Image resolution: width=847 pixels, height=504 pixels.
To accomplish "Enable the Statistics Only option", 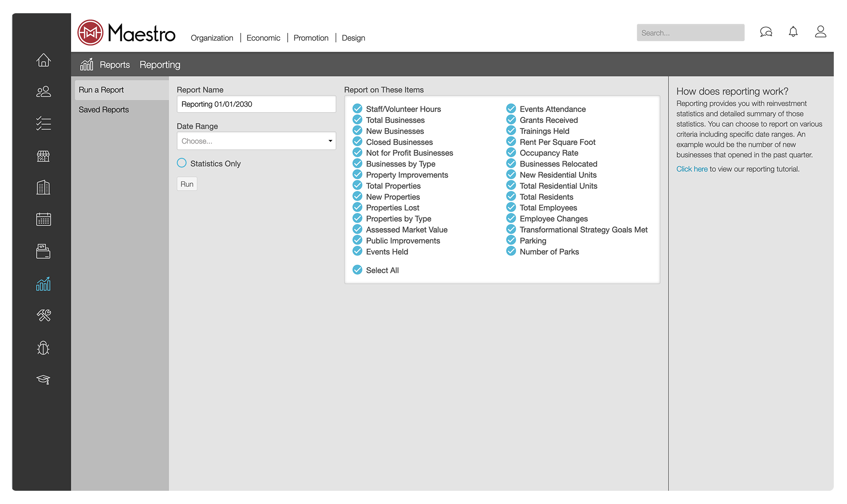I will tap(181, 163).
